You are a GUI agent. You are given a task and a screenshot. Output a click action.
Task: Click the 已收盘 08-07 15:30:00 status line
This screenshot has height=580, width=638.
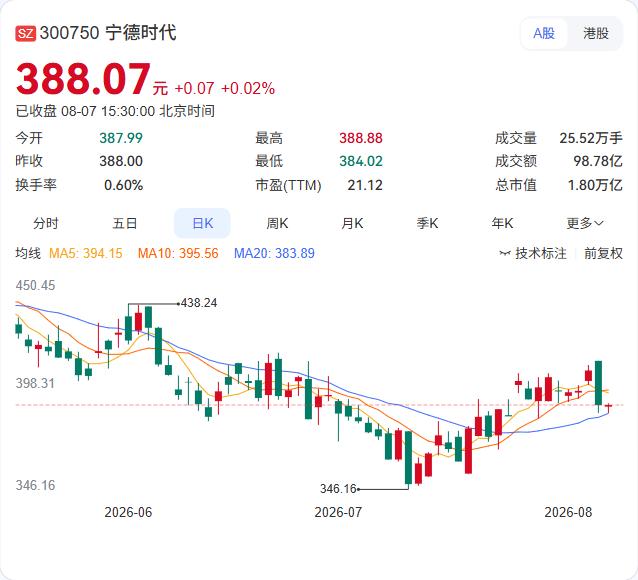click(x=115, y=111)
